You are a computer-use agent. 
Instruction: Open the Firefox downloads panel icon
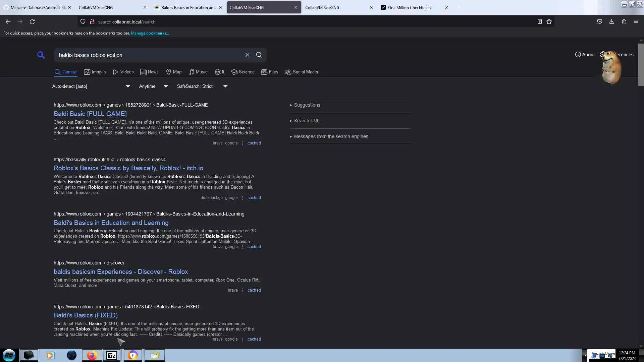tap(611, 22)
